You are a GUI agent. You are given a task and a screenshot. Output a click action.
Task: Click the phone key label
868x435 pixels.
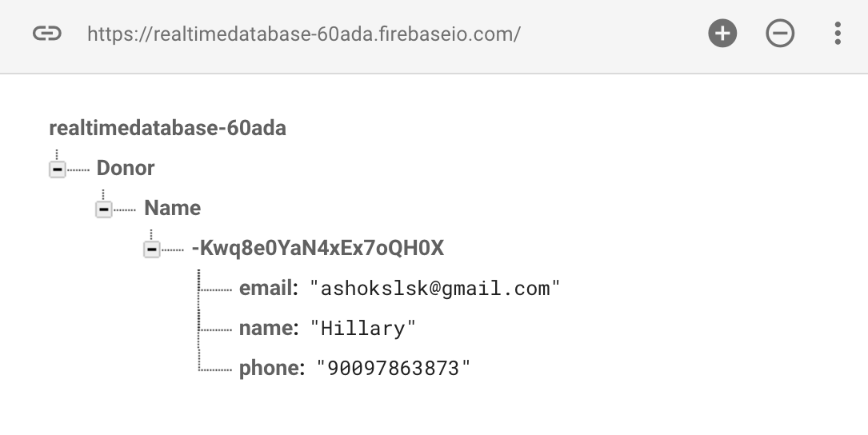tap(272, 368)
